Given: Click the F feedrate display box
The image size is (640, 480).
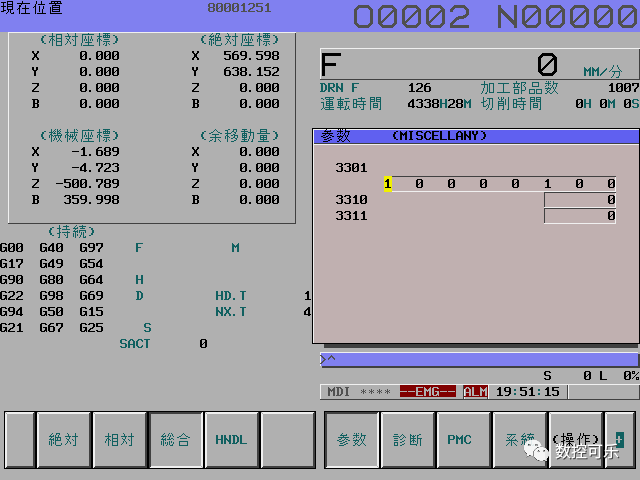Looking at the screenshot, I should [480, 64].
